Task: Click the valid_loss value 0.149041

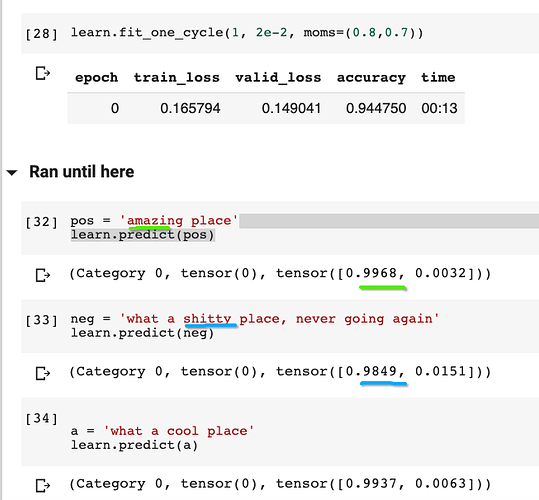Action: 291,109
